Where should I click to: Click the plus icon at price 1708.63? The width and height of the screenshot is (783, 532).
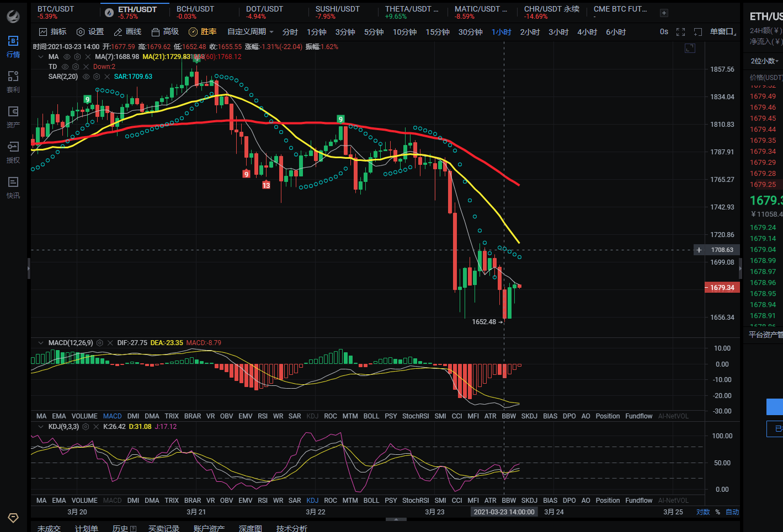(x=699, y=250)
